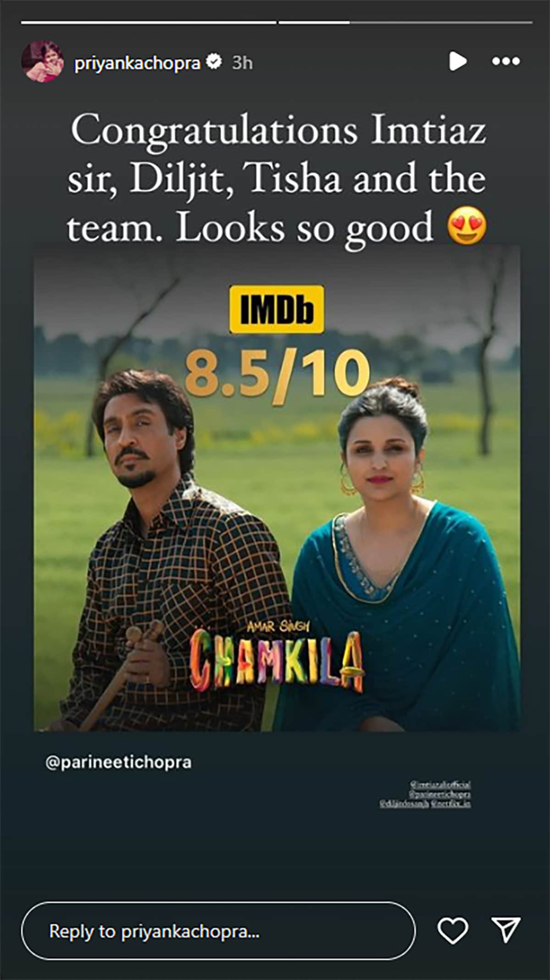550x980 pixels.
Task: Tap the blue verified badge
Action: click(x=214, y=61)
